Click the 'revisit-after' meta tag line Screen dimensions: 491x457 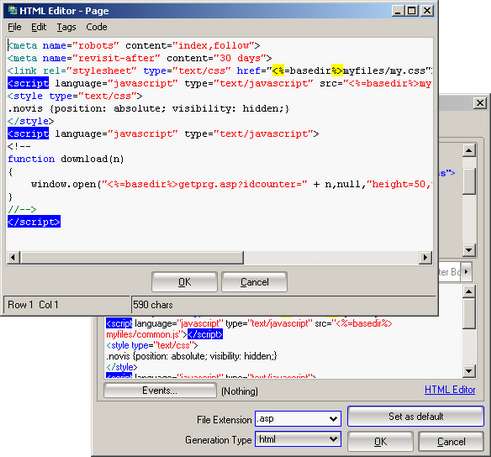pos(140,58)
